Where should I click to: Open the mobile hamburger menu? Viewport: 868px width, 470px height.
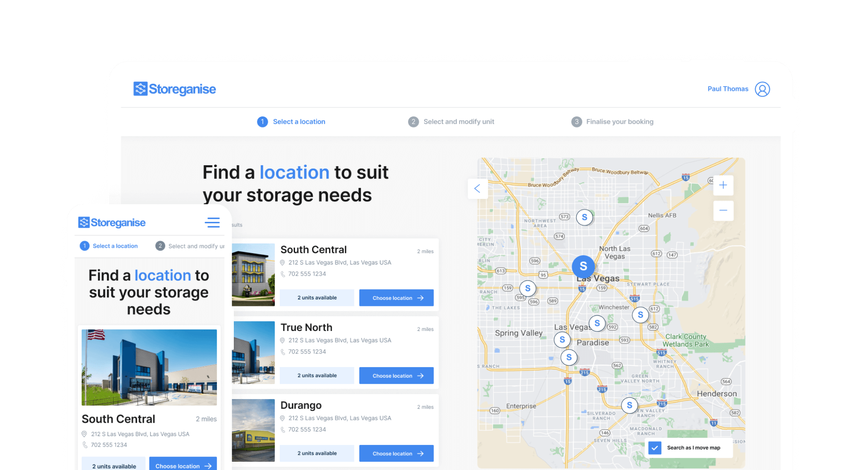click(x=212, y=222)
